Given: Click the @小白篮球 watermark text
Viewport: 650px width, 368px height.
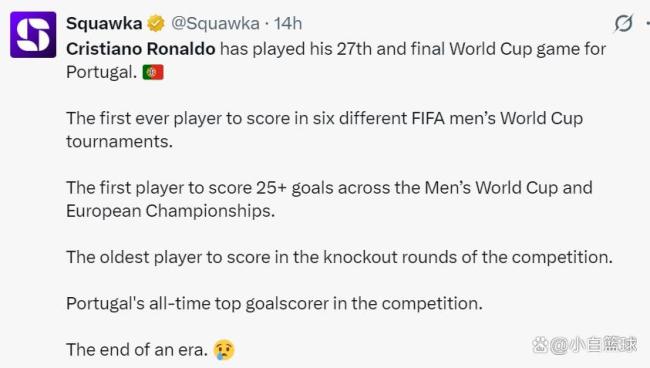Looking at the screenshot, I should [594, 344].
